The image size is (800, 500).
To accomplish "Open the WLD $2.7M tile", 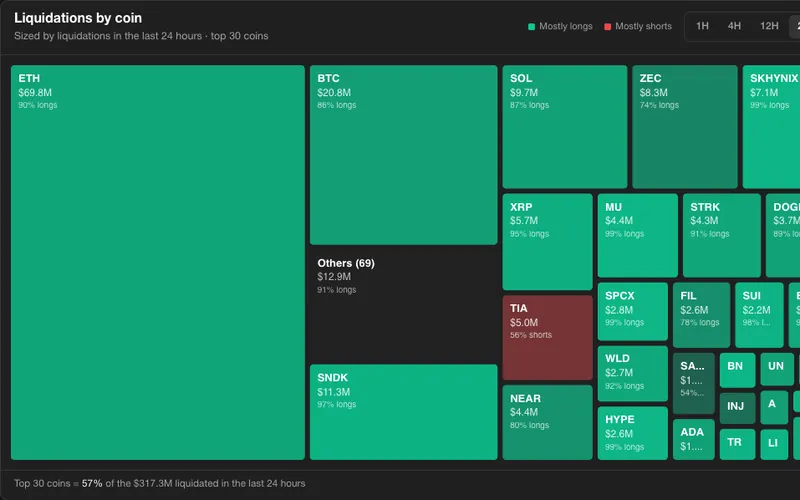I will 633,373.
